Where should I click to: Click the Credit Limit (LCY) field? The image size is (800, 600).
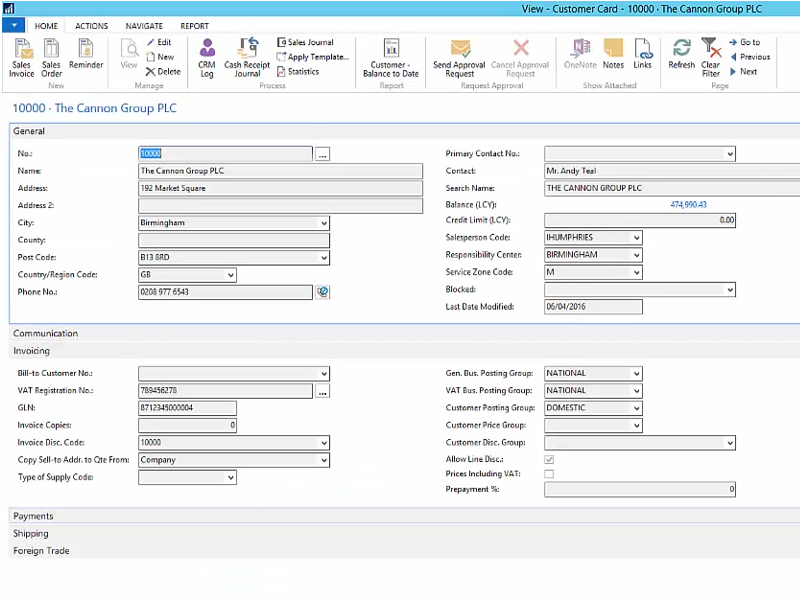(640, 220)
